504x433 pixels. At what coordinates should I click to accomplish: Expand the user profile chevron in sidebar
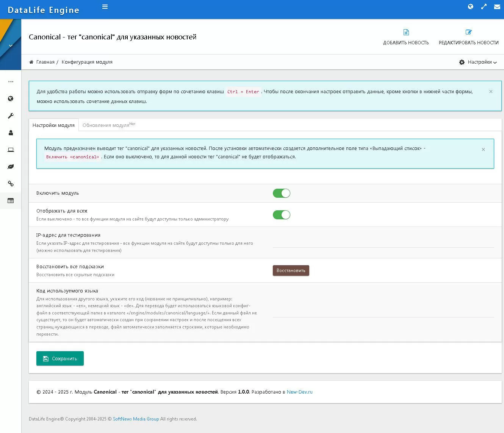click(x=11, y=45)
